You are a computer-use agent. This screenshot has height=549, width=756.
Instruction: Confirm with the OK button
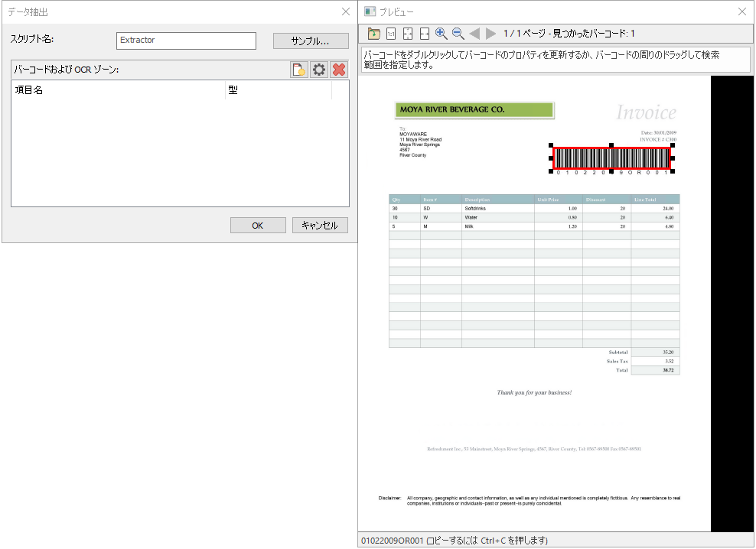[258, 225]
